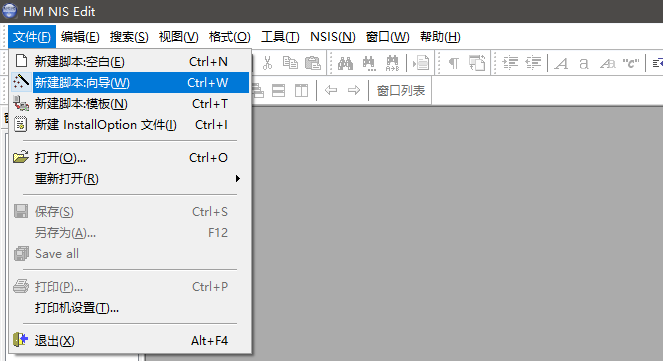The image size is (663, 361).
Task: Expand the 重新打开(R) submenu
Action: (130, 179)
